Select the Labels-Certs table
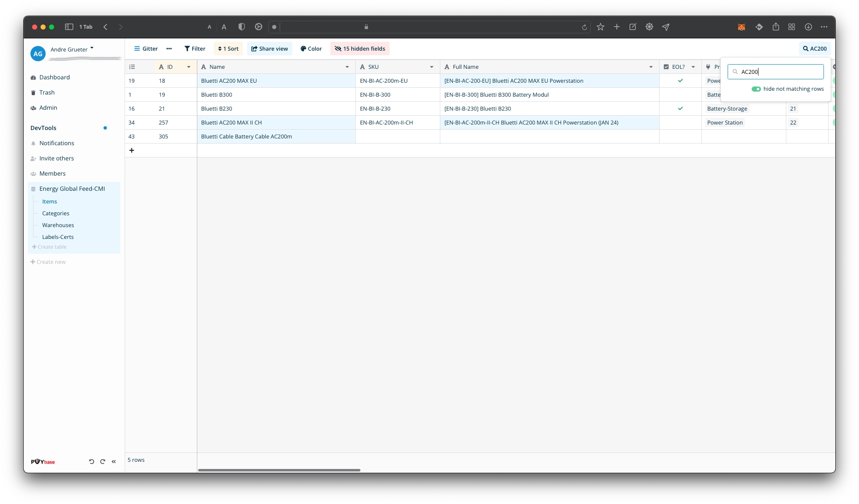This screenshot has width=859, height=504. click(57, 236)
